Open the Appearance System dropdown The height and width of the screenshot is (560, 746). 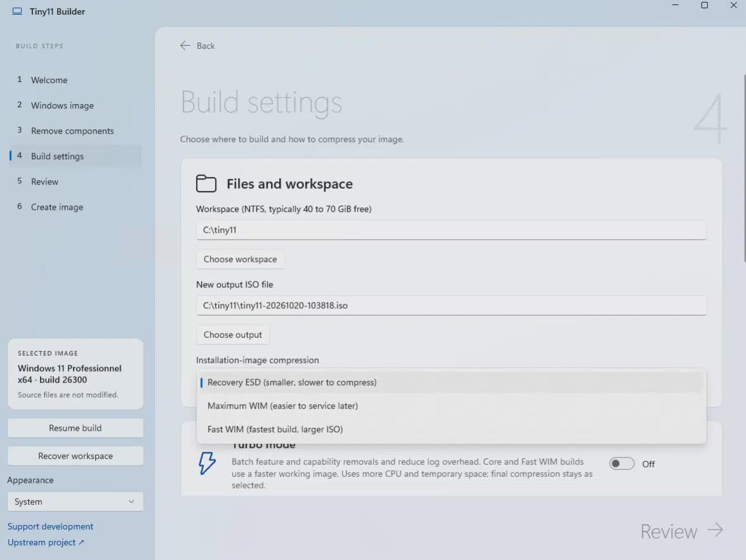(75, 502)
